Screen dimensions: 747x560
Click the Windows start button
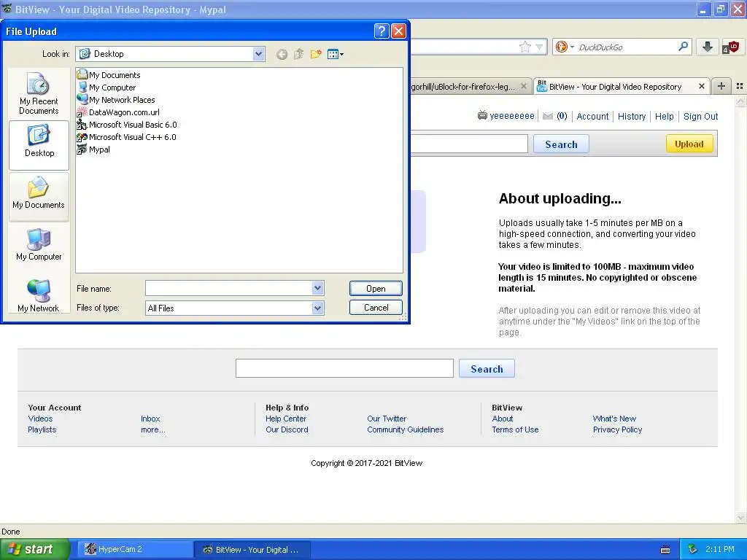pos(35,550)
